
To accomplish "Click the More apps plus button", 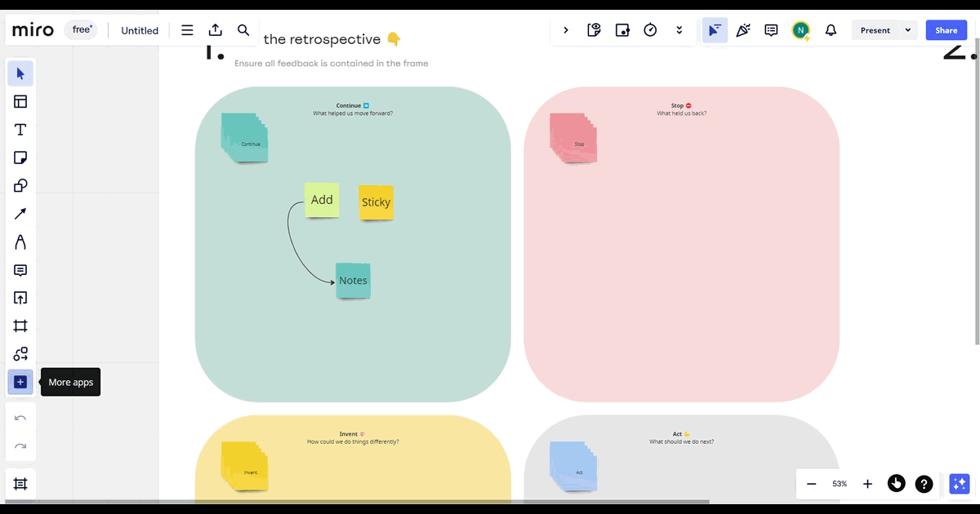I will (x=20, y=382).
